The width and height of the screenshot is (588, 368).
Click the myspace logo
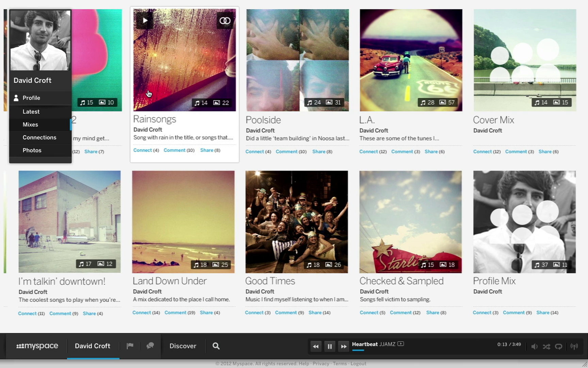[37, 346]
